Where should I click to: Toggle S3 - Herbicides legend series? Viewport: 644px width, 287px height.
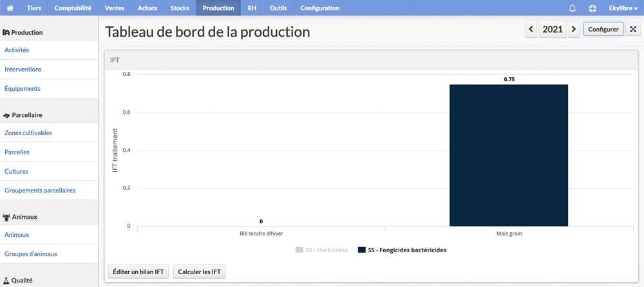321,250
